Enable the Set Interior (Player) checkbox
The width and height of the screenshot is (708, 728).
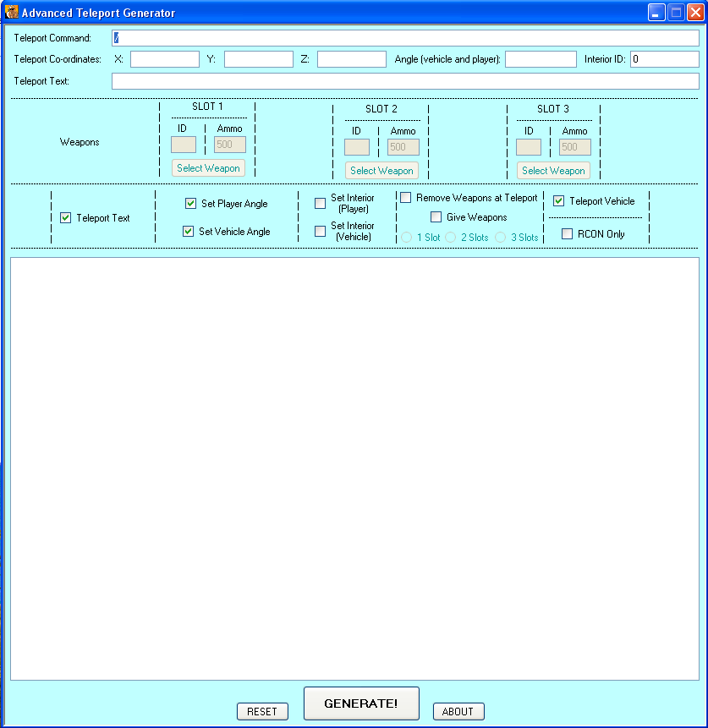click(x=320, y=204)
